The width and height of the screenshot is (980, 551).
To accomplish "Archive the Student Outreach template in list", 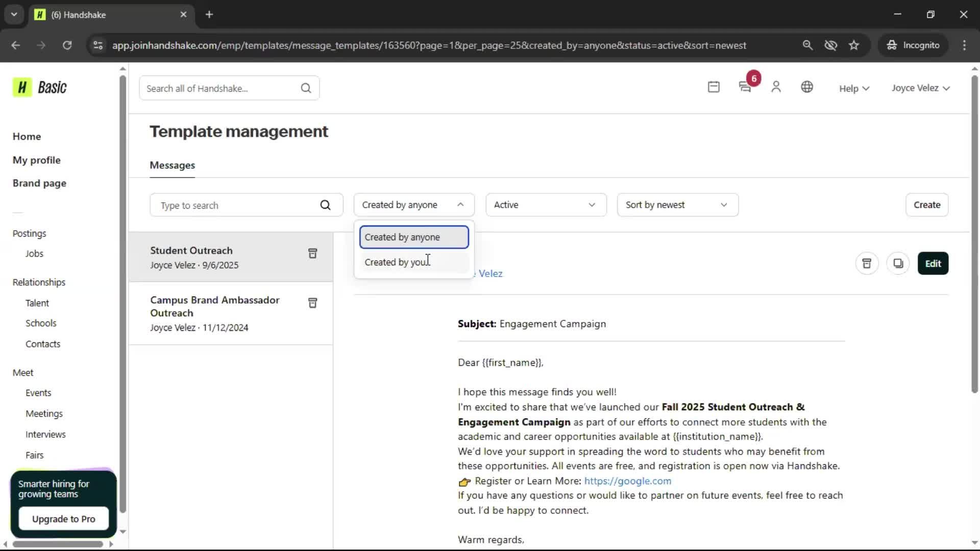I will coord(312,254).
